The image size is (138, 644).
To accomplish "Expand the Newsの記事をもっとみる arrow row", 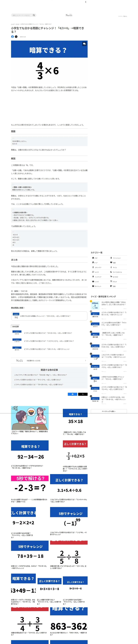I will pos(49,361).
